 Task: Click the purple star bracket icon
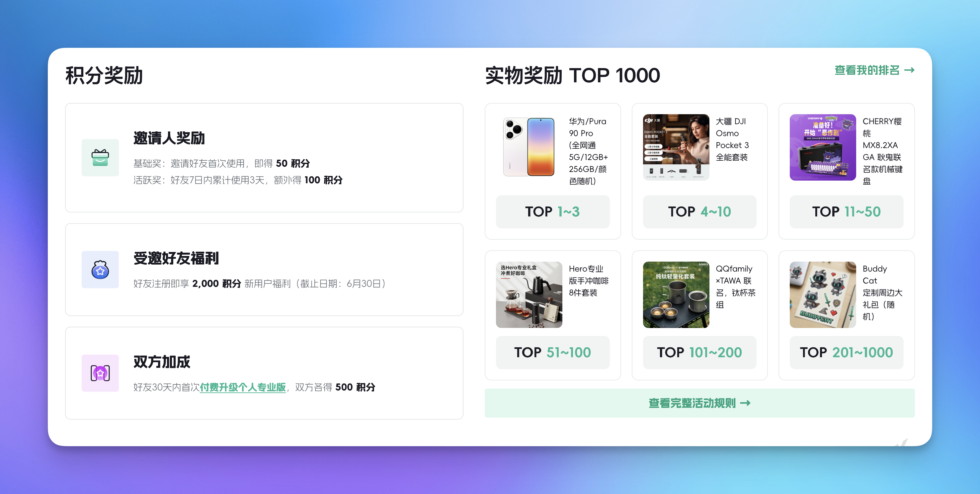click(x=100, y=373)
